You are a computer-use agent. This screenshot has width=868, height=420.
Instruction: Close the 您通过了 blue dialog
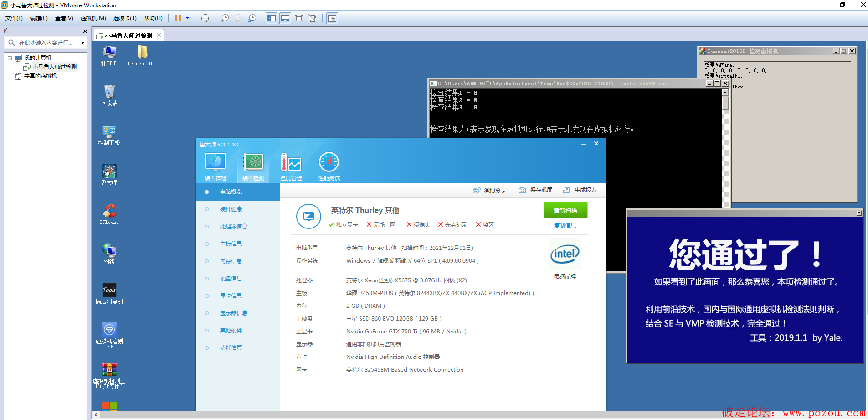coord(859,213)
